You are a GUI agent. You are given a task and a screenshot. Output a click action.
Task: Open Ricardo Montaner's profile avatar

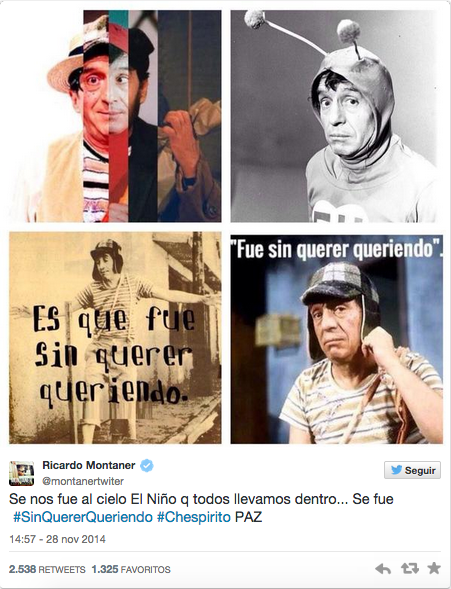point(21,473)
